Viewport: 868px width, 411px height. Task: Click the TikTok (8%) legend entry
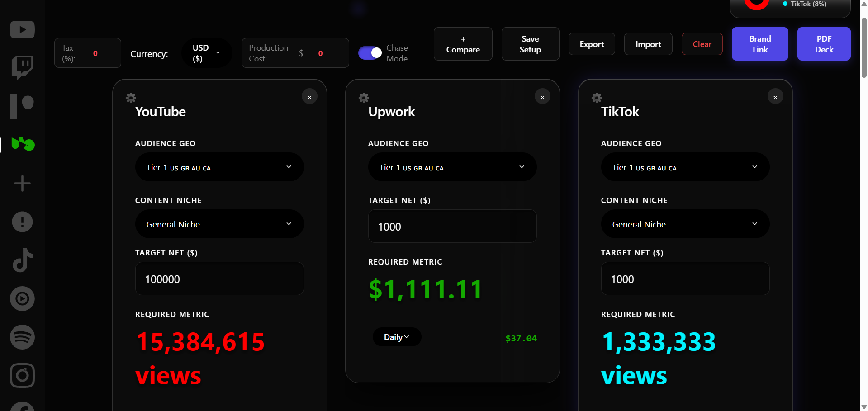pyautogui.click(x=805, y=4)
